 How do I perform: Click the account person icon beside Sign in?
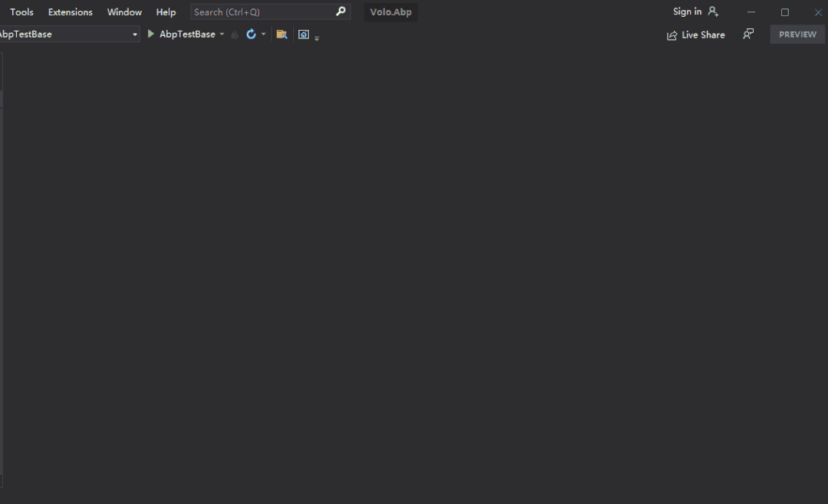point(713,11)
